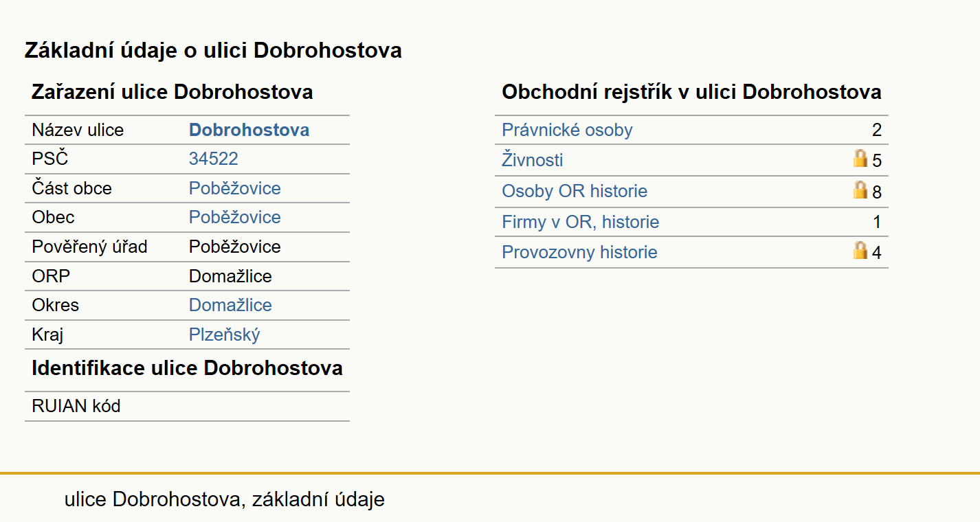Image resolution: width=980 pixels, height=522 pixels.
Task: Open the Provozovny historie link
Action: click(x=579, y=252)
